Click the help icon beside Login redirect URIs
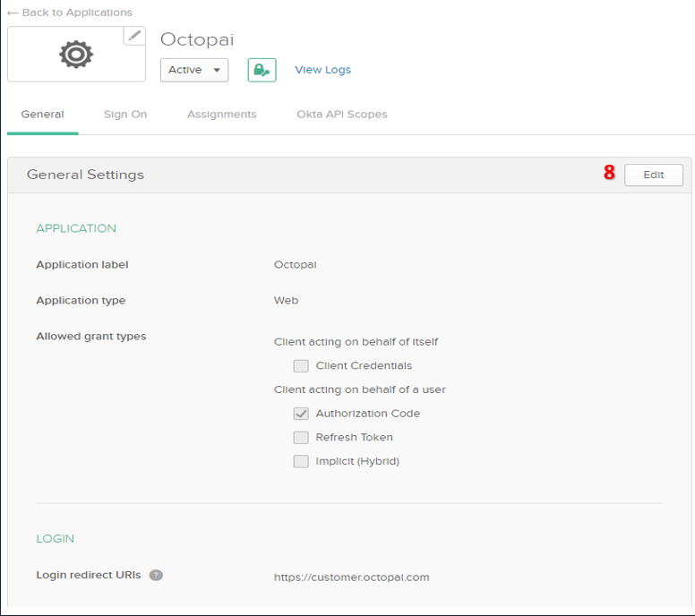This screenshot has height=616, width=695. [156, 575]
